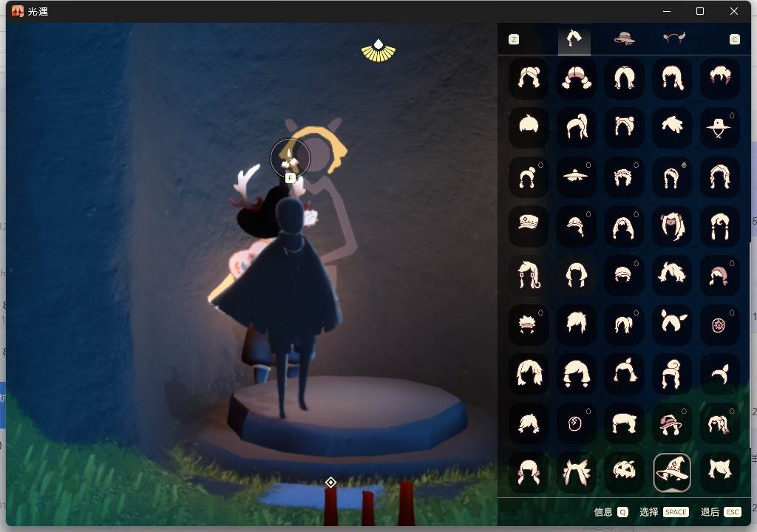Image resolution: width=757 pixels, height=532 pixels.
Task: Click the golden fan-shaped cape energy indicator
Action: 378,51
